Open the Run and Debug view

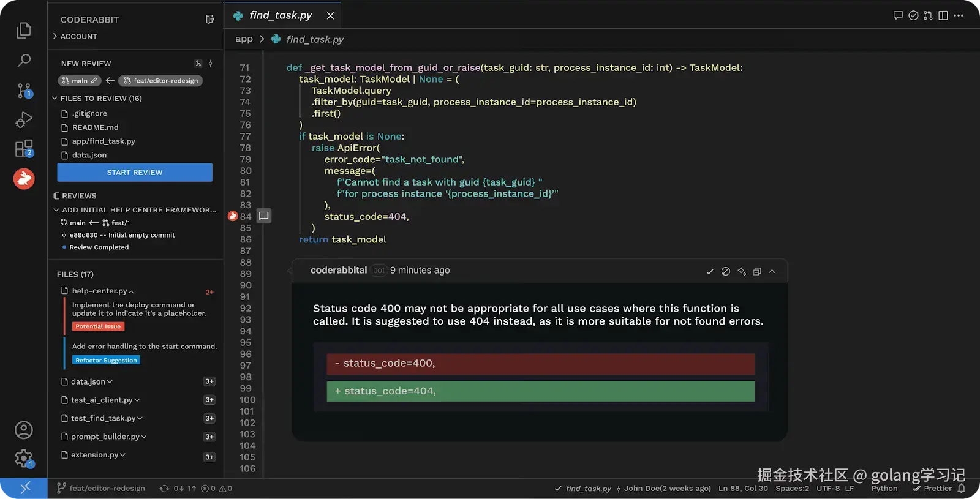tap(23, 119)
